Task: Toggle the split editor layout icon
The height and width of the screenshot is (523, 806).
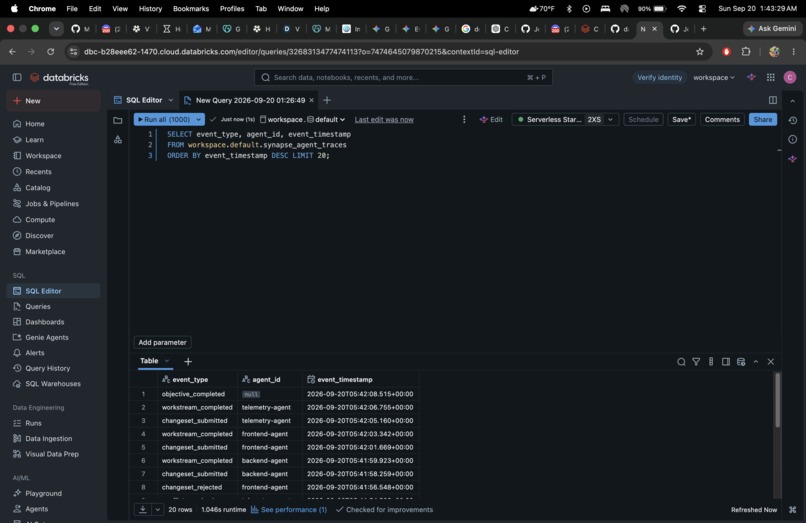Action: [773, 100]
